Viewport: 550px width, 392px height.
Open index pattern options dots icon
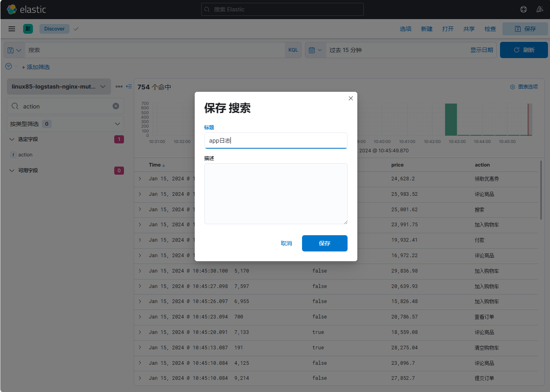tap(119, 87)
